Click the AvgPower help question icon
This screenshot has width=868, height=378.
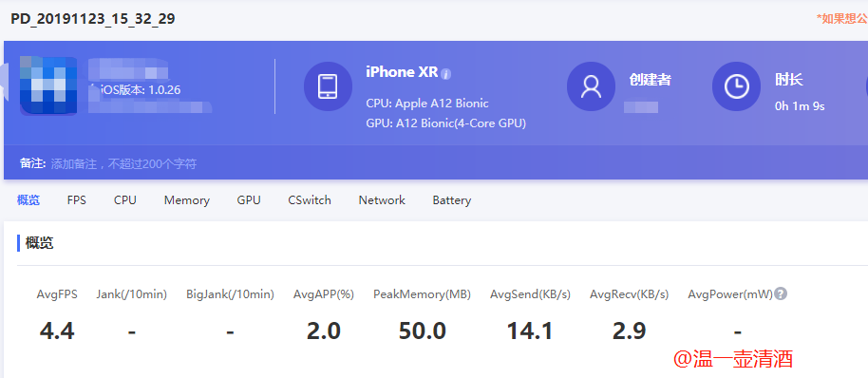[781, 293]
